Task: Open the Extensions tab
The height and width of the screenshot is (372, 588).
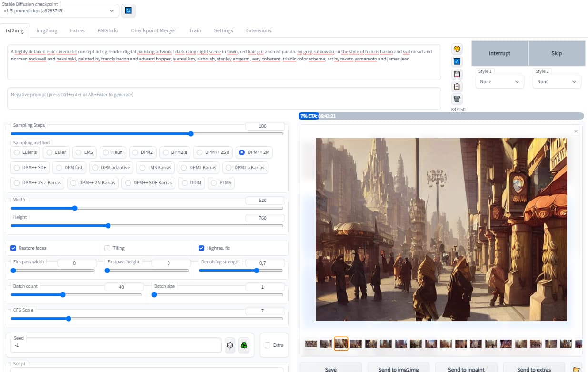Action: (x=259, y=30)
